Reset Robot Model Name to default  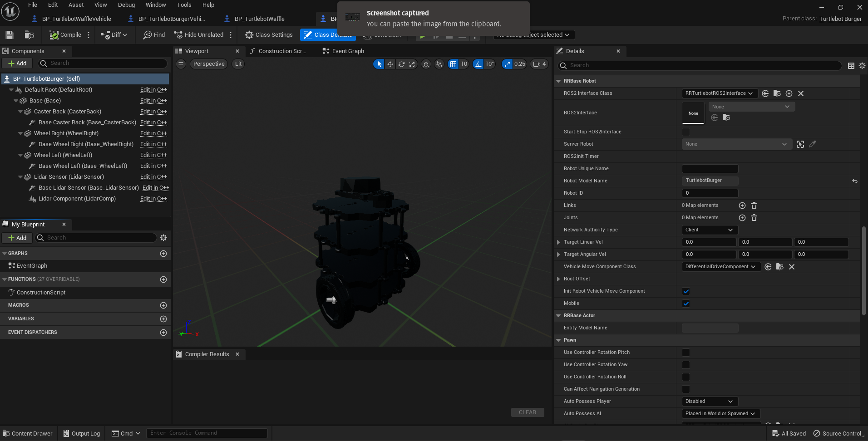pyautogui.click(x=855, y=181)
